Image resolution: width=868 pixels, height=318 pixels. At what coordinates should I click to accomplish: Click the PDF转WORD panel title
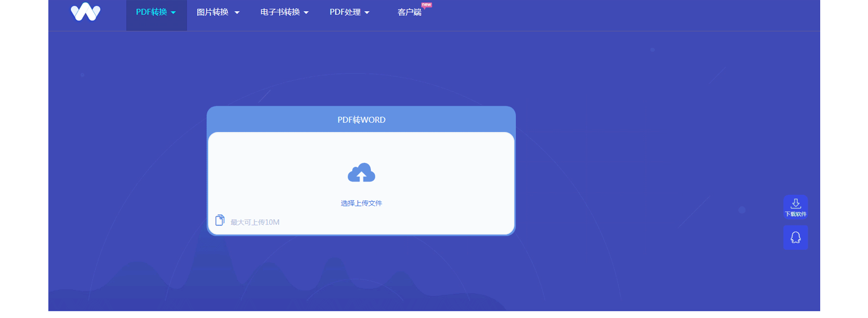point(361,120)
